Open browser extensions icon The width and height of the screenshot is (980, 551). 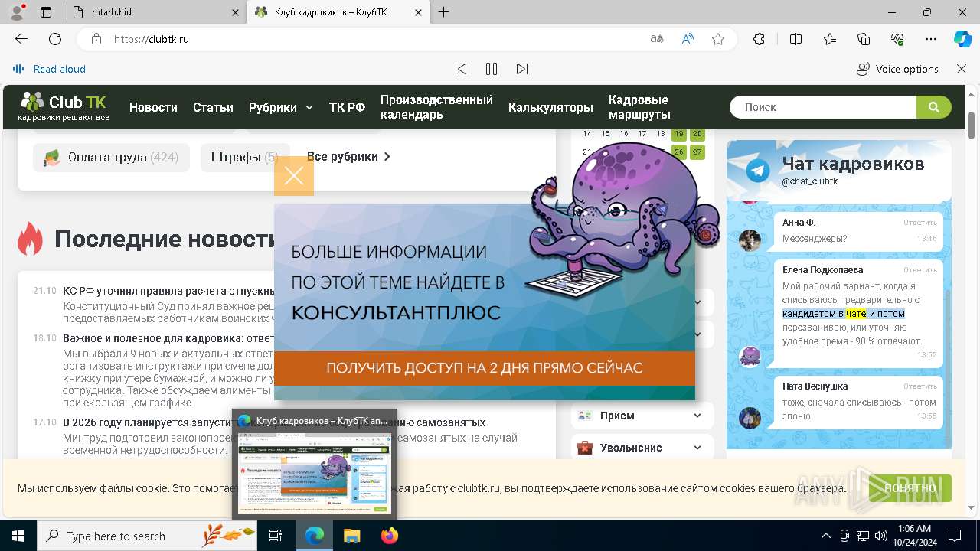(759, 39)
